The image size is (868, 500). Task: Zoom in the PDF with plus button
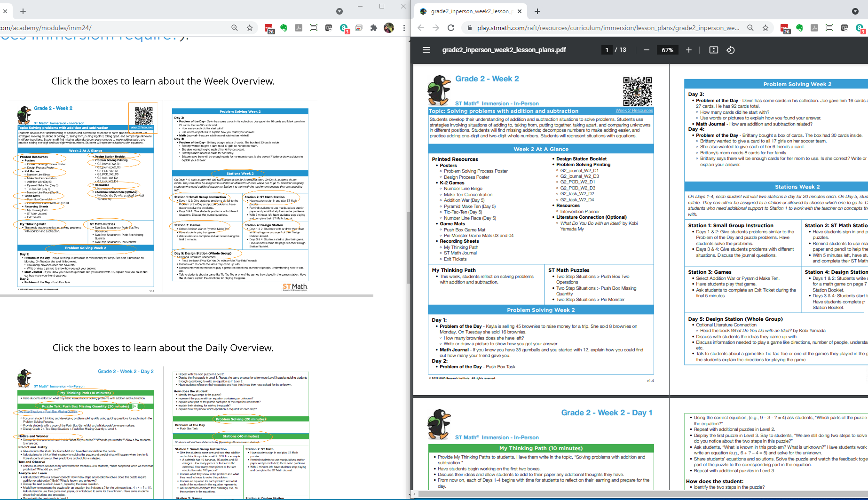(689, 50)
